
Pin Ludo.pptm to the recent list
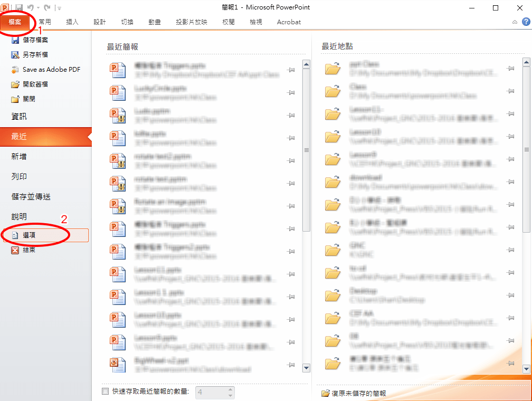(291, 116)
